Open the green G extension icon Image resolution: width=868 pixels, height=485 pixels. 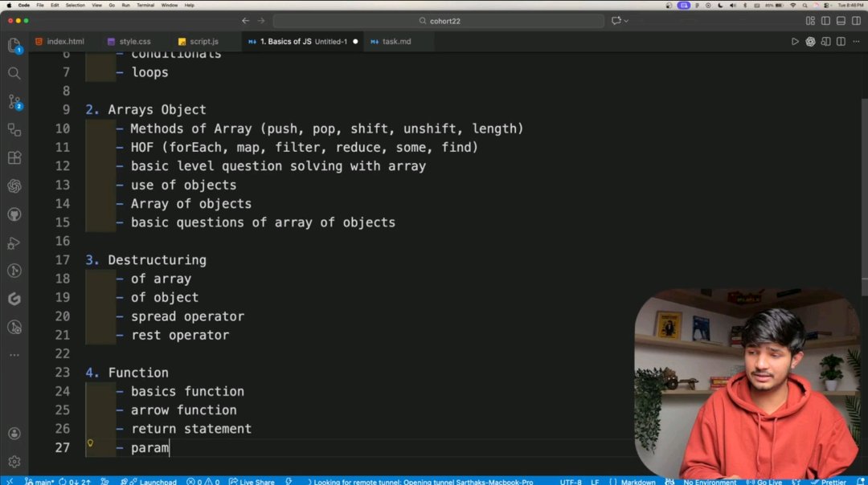pyautogui.click(x=14, y=300)
